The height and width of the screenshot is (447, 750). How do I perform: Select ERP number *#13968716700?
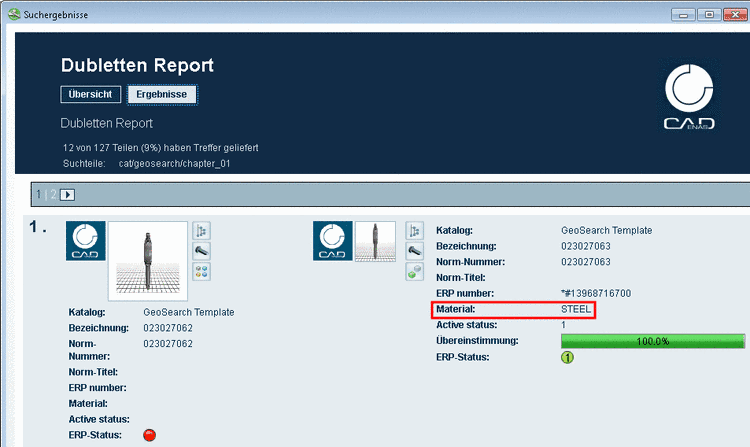(596, 293)
